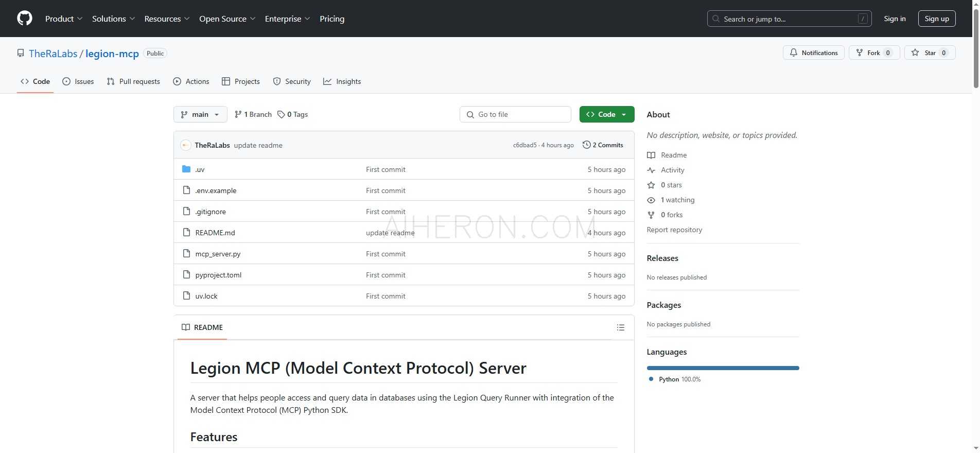Screen dimensions: 980x453
Task: Click the Python 100.0% language link
Action: coord(675,379)
